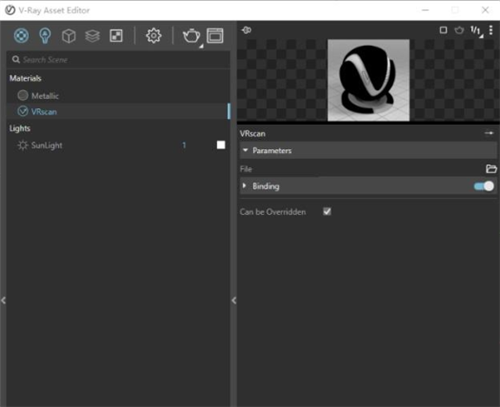Minimize the V-Ray Asset Editor window

tap(425, 10)
